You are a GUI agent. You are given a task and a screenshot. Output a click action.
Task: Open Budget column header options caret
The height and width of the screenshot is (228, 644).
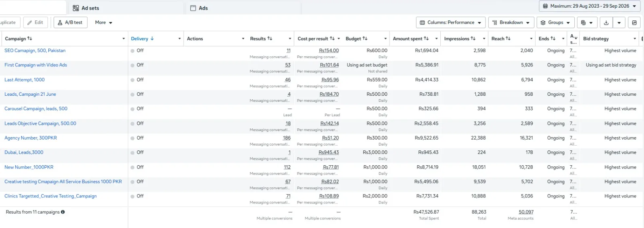click(x=385, y=39)
